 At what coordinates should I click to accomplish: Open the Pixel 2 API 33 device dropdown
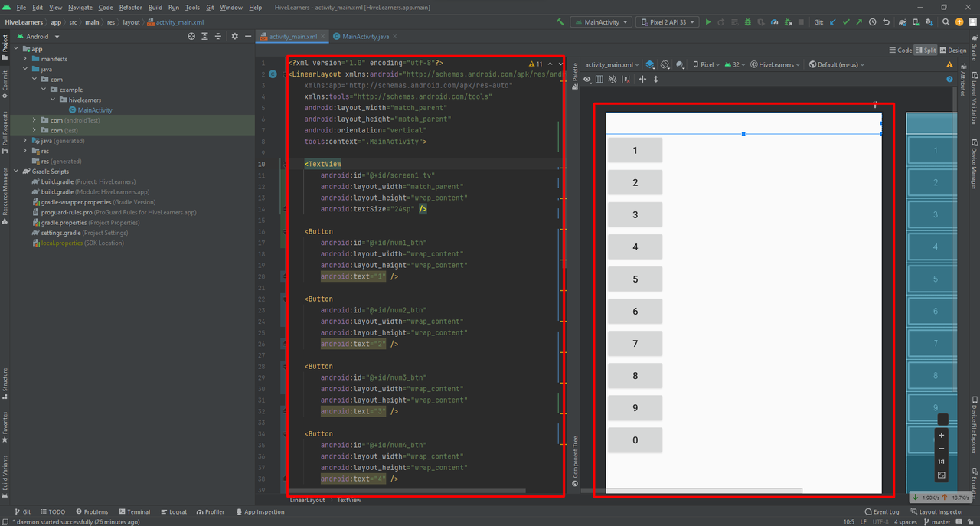[668, 22]
